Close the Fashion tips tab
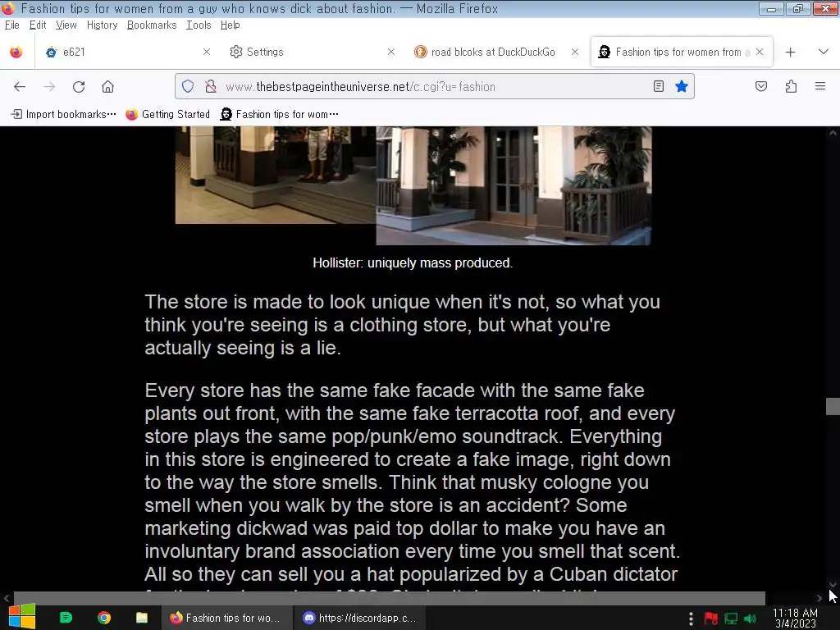 tap(760, 52)
